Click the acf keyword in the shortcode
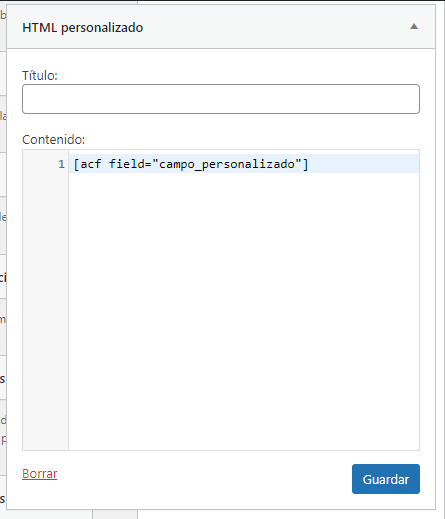Image resolution: width=445 pixels, height=519 pixels. pyautogui.click(x=91, y=164)
